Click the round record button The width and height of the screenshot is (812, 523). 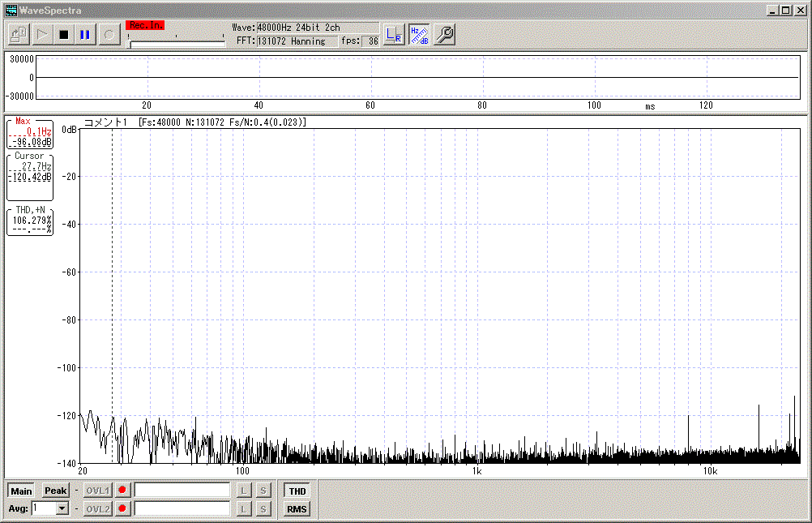109,35
